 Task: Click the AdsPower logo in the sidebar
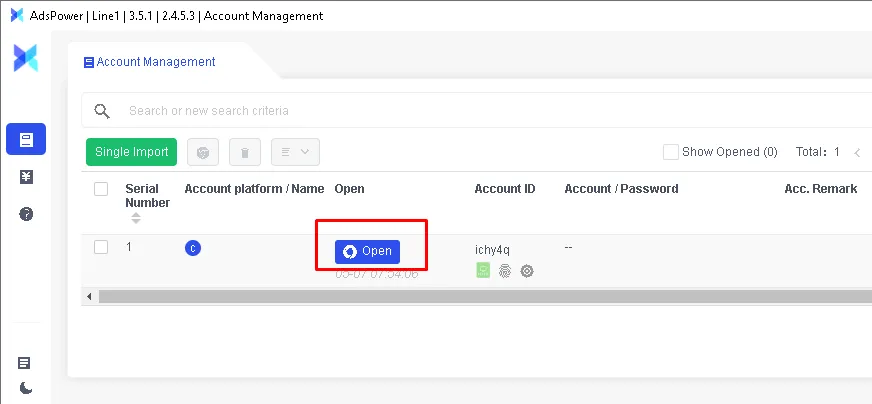[25, 58]
